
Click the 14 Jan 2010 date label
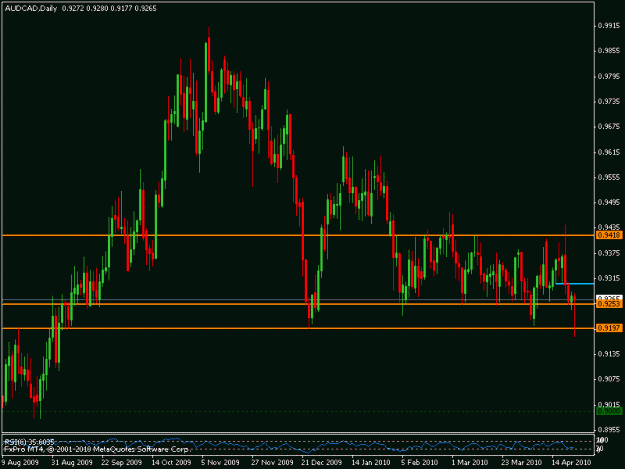point(371,462)
